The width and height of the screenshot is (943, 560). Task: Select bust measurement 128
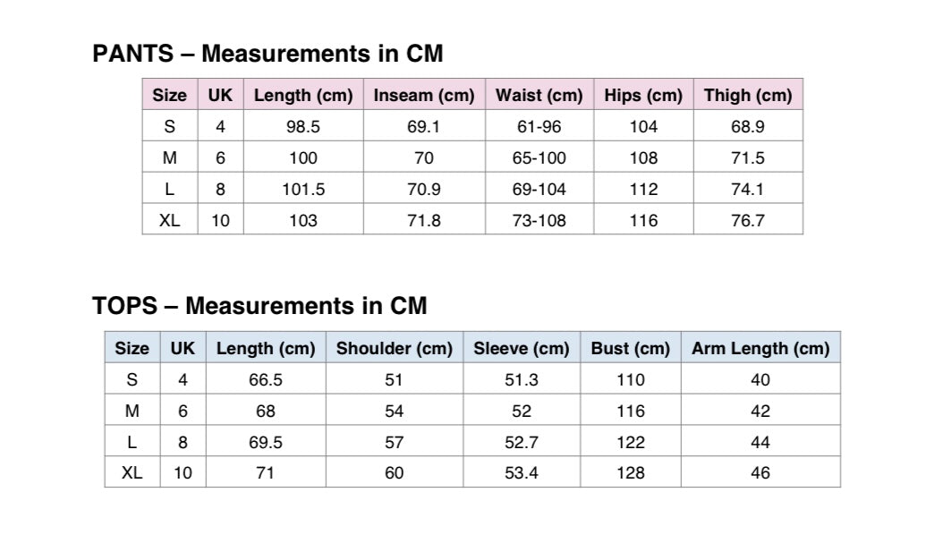tap(630, 473)
